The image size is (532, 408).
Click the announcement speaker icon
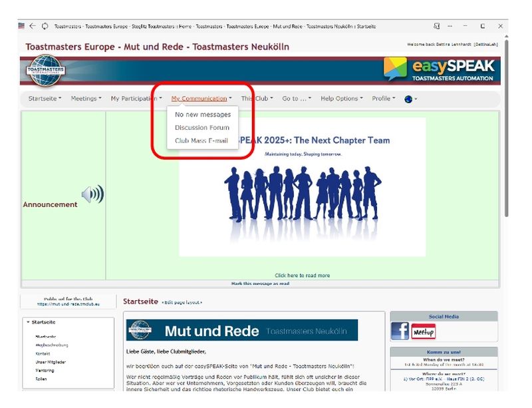click(x=92, y=194)
